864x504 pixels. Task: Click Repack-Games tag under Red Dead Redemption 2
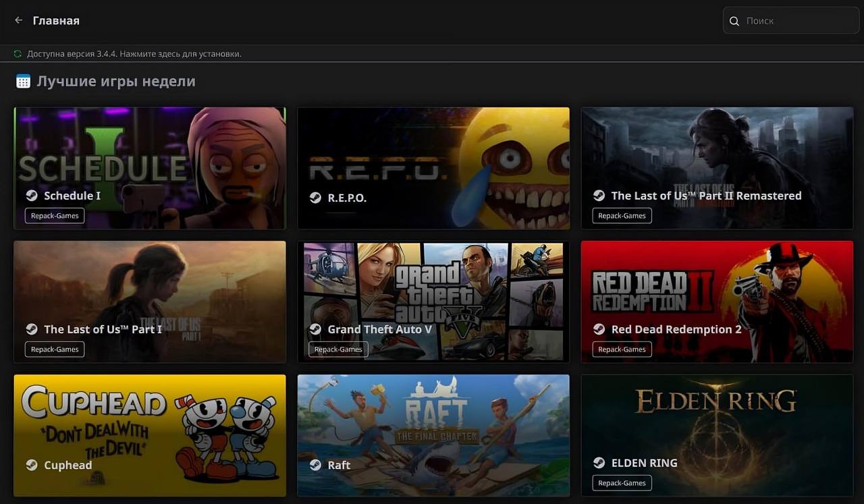[x=622, y=349]
